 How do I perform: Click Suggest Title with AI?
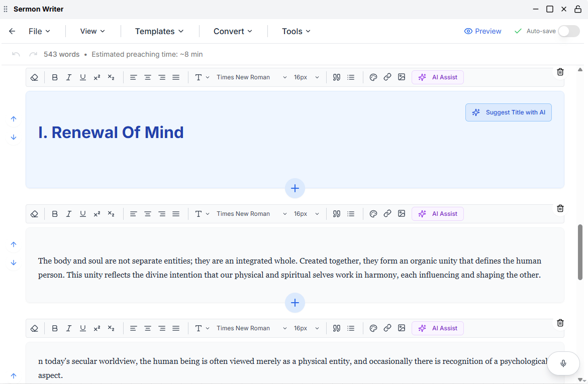click(x=509, y=112)
